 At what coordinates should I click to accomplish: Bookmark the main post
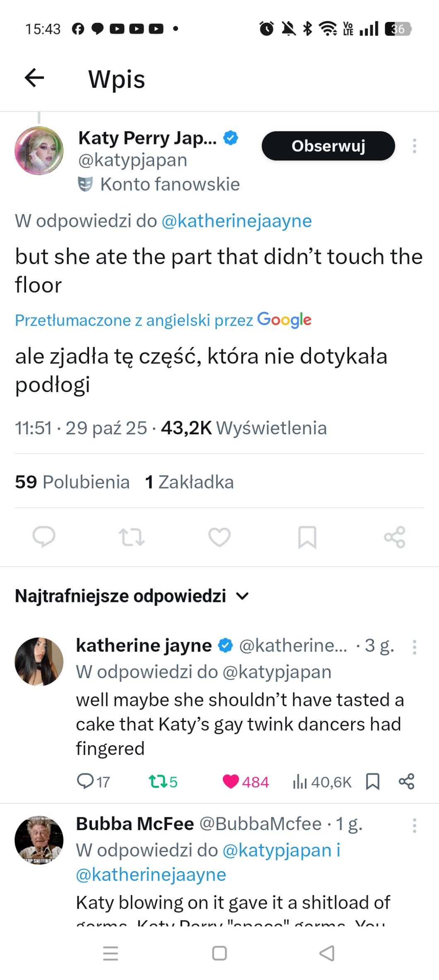coord(307,537)
